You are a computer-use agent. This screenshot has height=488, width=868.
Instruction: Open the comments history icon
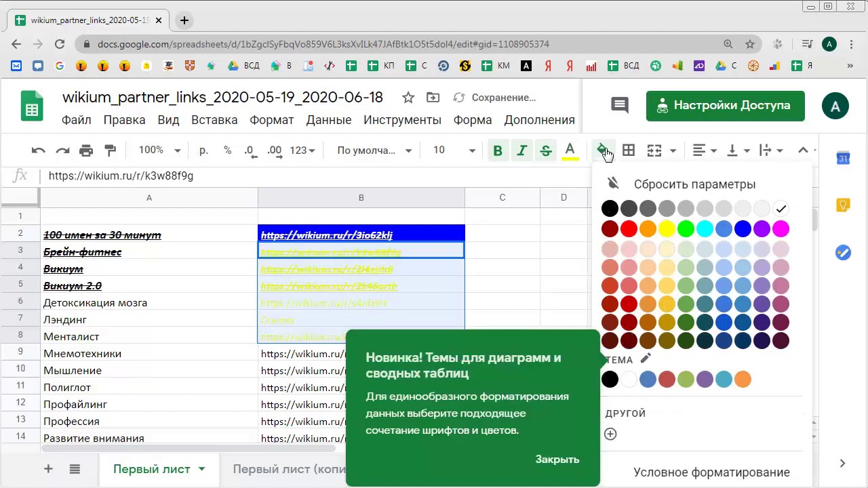[x=619, y=105]
